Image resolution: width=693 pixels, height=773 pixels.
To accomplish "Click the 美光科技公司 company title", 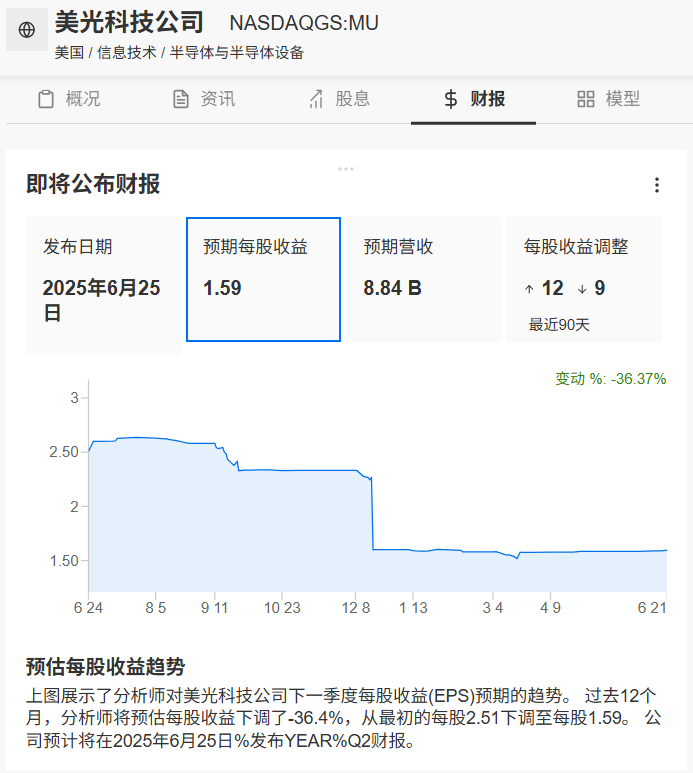I will coord(129,22).
